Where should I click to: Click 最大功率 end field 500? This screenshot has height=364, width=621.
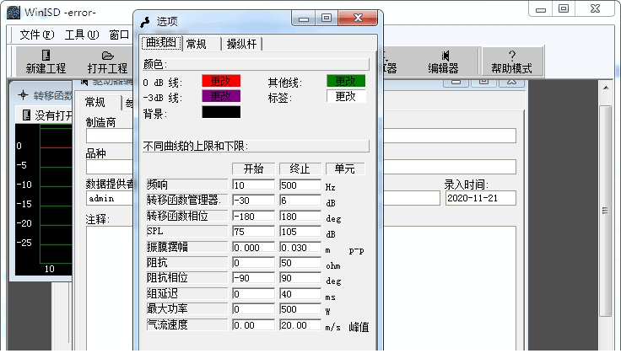coord(300,309)
